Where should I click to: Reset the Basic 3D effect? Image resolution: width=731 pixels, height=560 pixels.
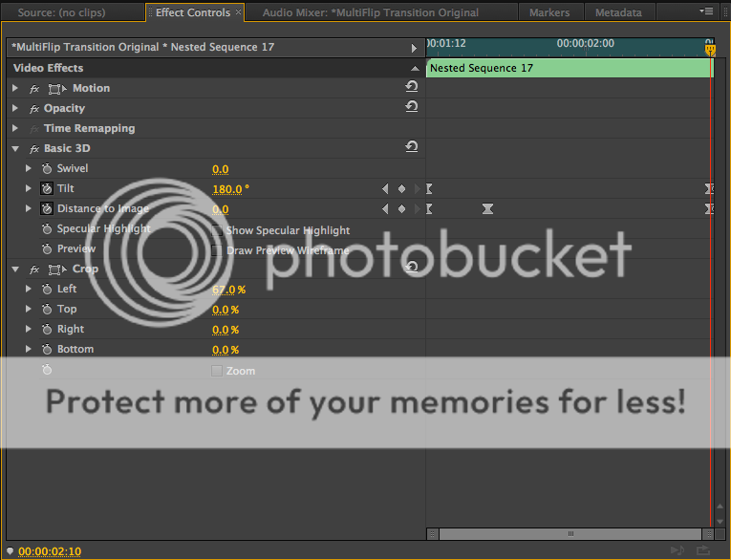(x=411, y=147)
